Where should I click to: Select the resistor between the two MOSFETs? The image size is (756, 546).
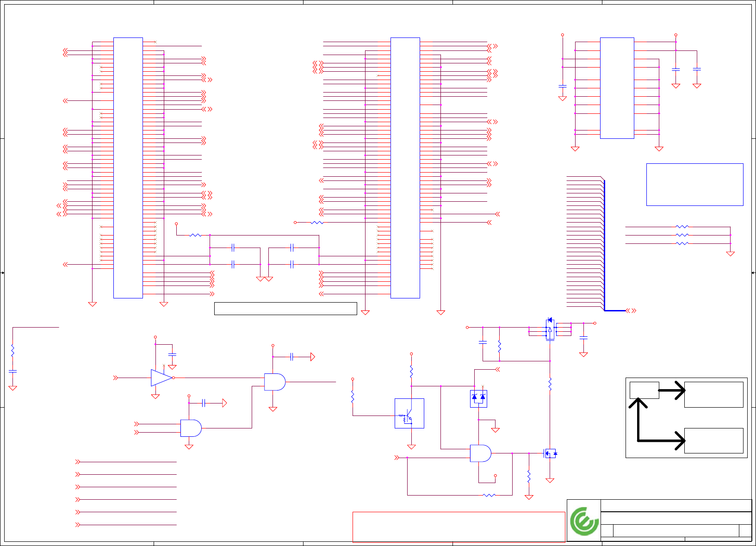550,384
